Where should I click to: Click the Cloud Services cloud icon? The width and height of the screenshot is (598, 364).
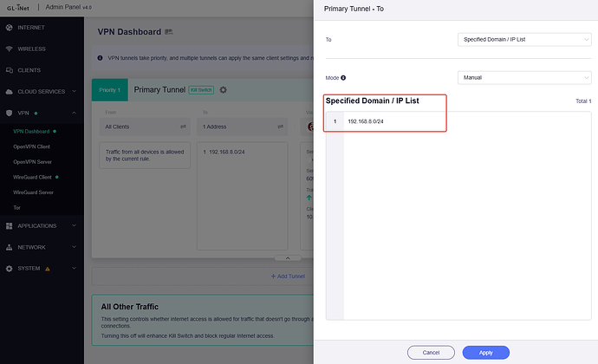10,91
